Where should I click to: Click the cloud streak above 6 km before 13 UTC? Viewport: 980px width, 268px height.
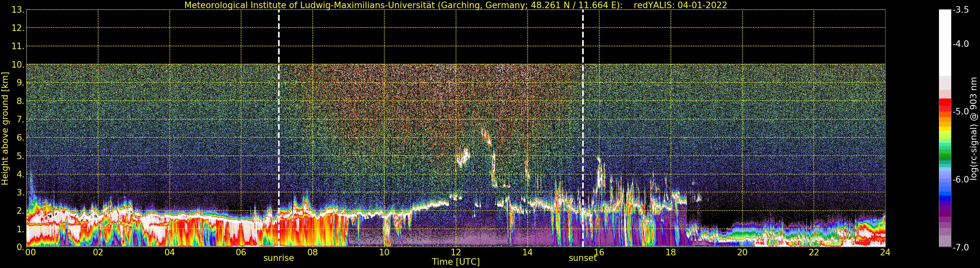click(486, 137)
